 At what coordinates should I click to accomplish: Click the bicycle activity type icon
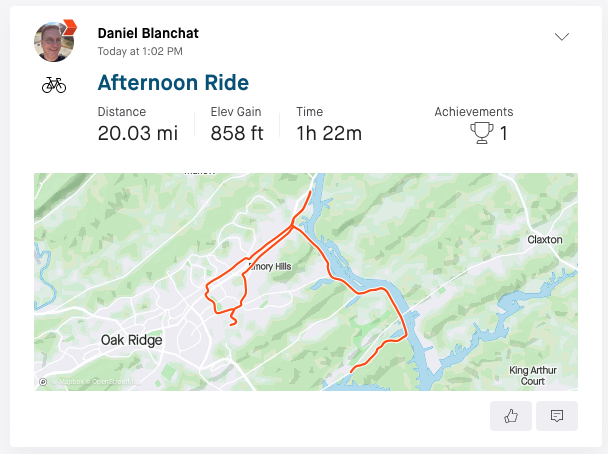pos(54,86)
